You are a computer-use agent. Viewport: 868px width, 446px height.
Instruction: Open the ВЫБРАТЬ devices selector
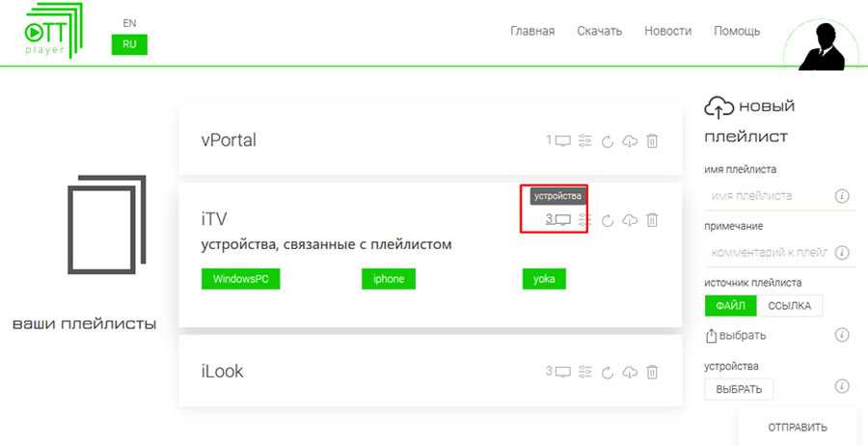(739, 389)
